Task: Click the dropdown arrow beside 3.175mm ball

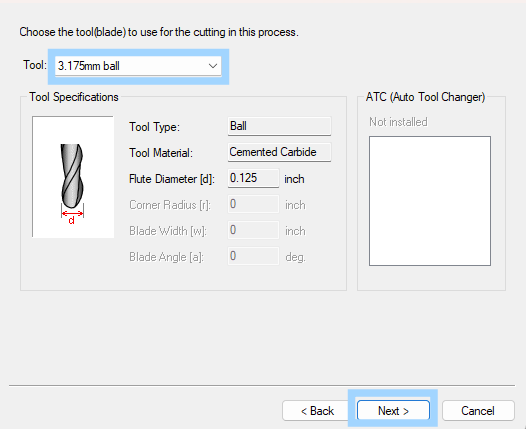Action: tap(213, 66)
